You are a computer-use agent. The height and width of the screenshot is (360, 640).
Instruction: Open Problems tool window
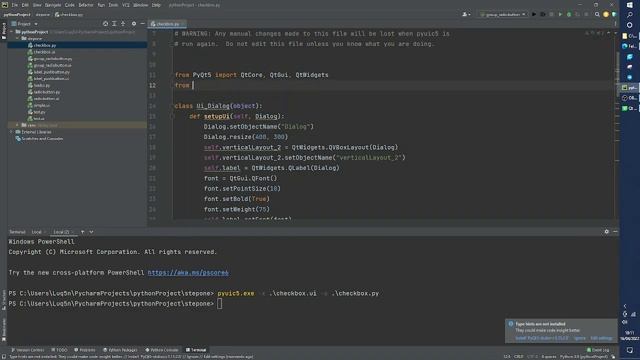(x=85, y=350)
